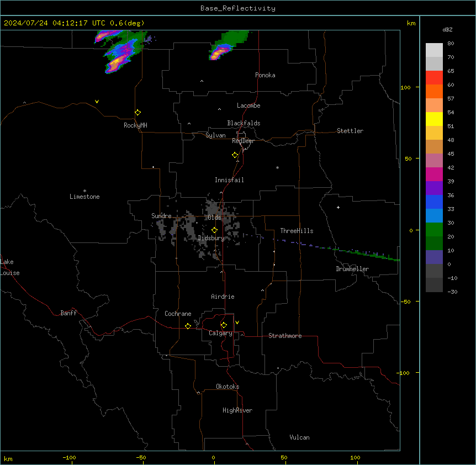
Task: Click the dBZ legend heading
Action: pos(447,29)
